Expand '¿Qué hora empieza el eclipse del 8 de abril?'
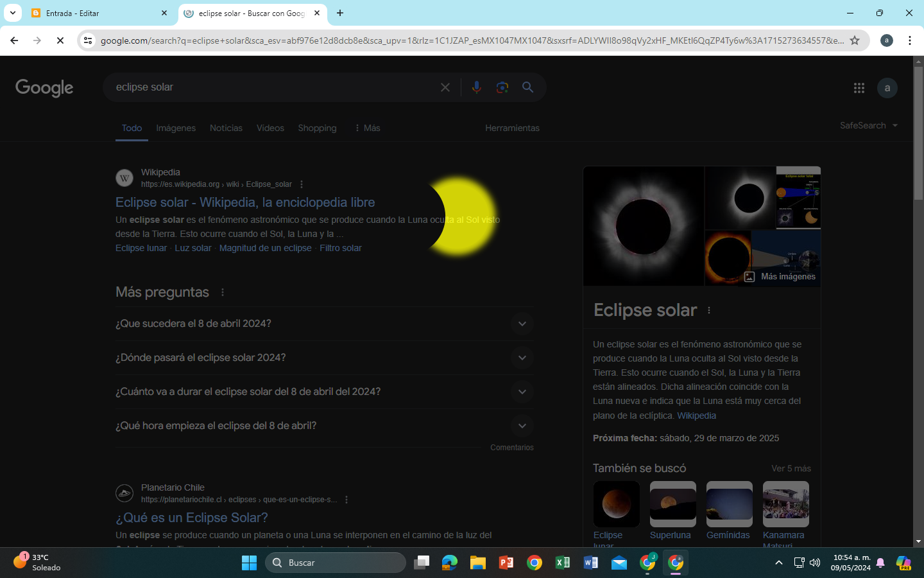This screenshot has height=578, width=924. 325,426
